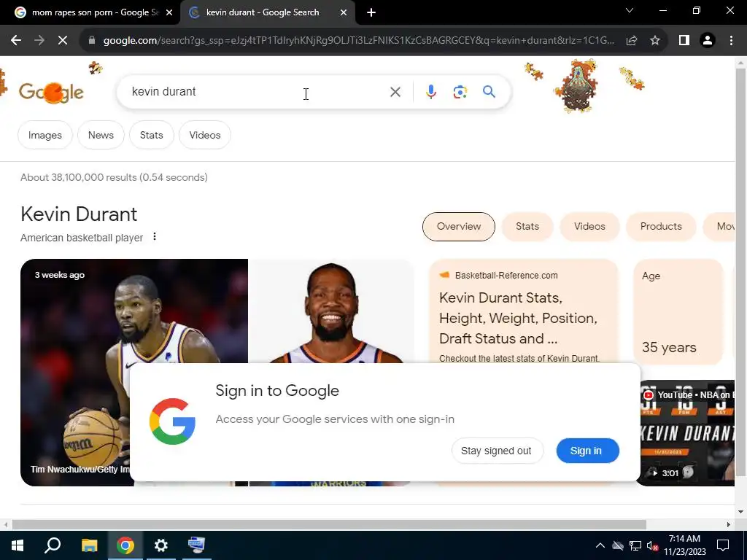Open the Videos tab in the knowledge panel
This screenshot has height=560, width=747.
[x=589, y=227]
